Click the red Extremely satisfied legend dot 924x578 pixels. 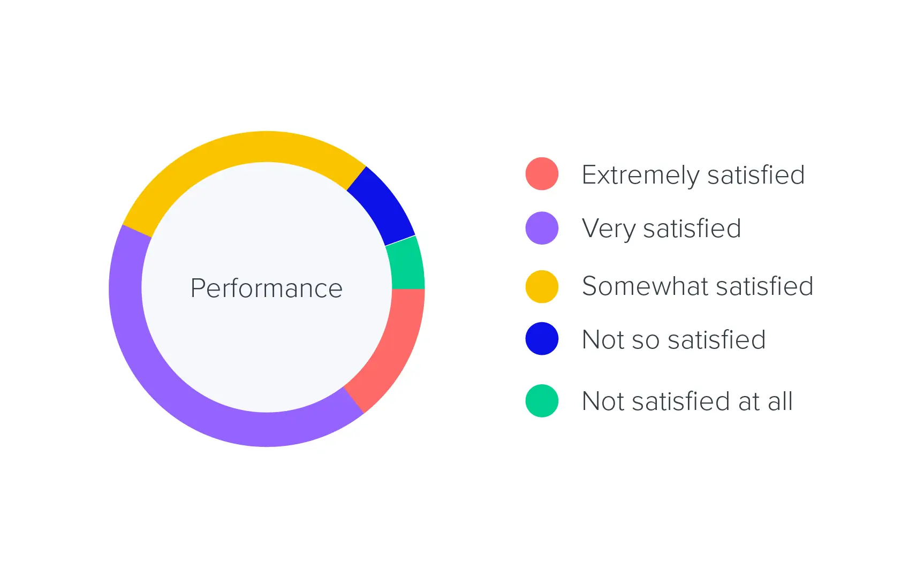tap(542, 174)
